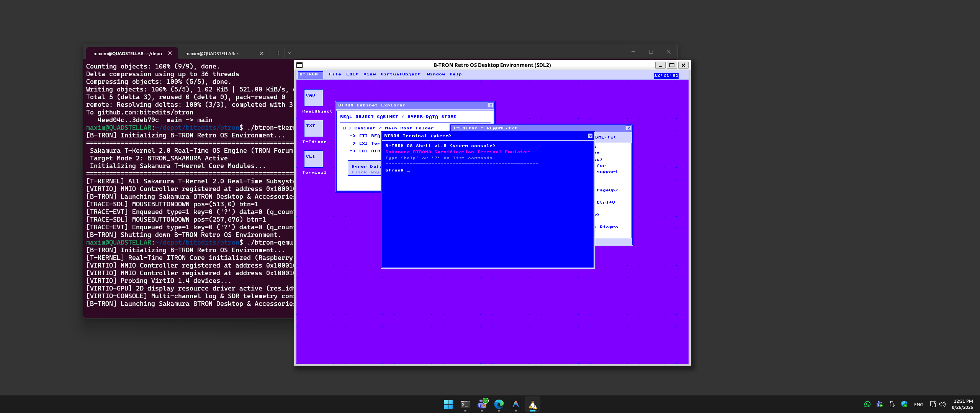Viewport: 980px width, 413px height.
Task: Click the btron# prompt line in gterm
Action: click(398, 170)
